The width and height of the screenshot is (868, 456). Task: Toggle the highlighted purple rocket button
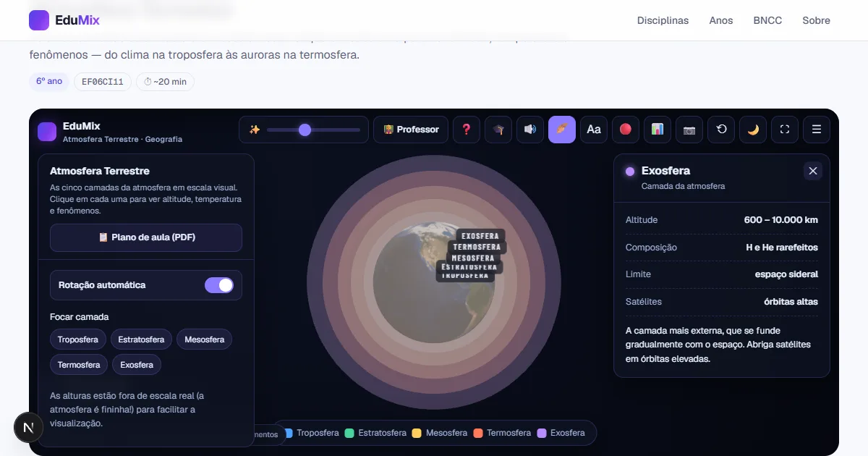coord(562,130)
